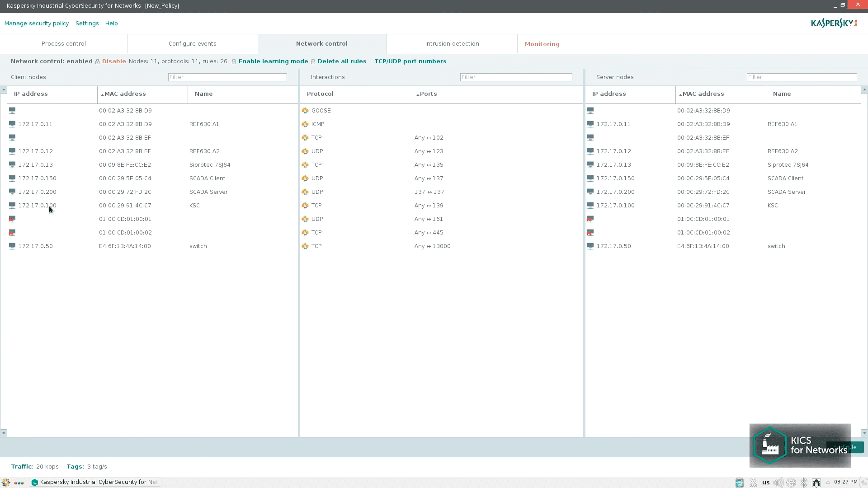Screen dimensions: 868x488
Task: Disable network control
Action: (x=113, y=61)
